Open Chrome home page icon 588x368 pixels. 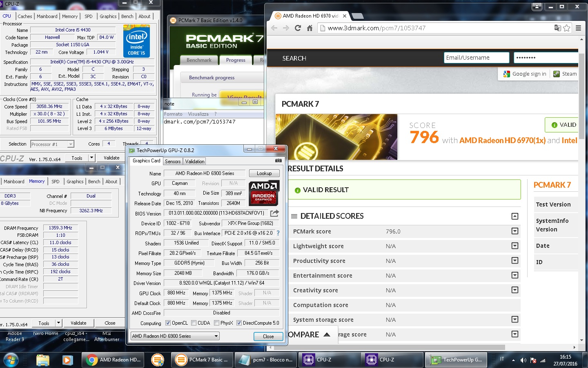310,28
